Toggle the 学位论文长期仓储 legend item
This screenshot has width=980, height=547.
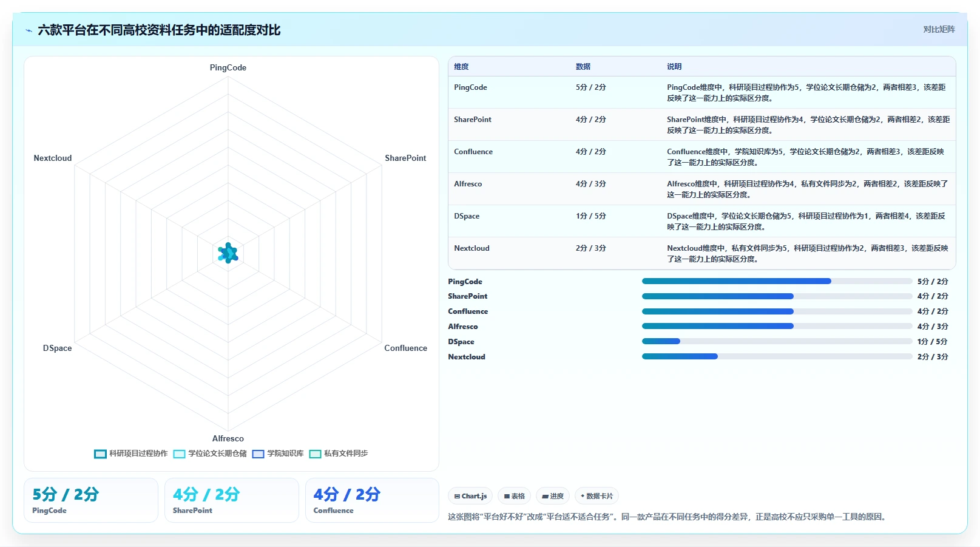(x=210, y=454)
